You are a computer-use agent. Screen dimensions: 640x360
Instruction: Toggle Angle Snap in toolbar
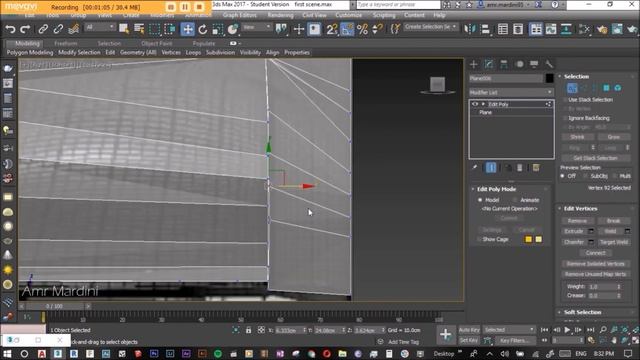(347, 29)
